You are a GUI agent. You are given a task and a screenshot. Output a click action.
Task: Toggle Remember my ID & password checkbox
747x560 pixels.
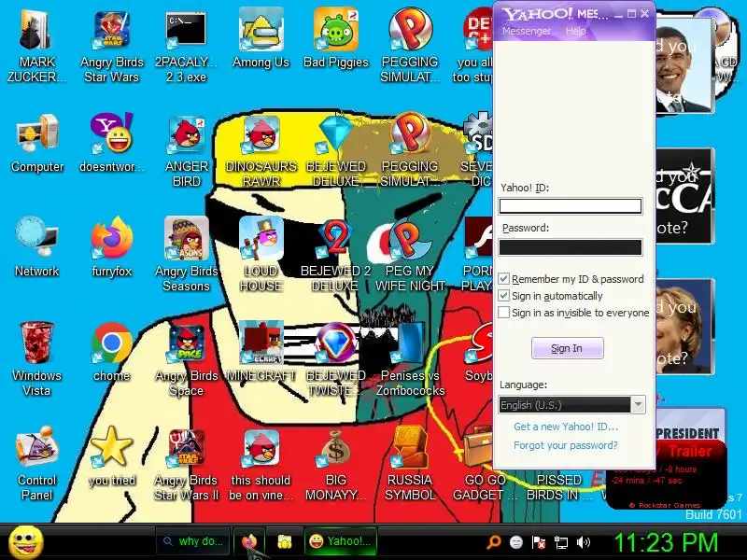[x=503, y=278]
